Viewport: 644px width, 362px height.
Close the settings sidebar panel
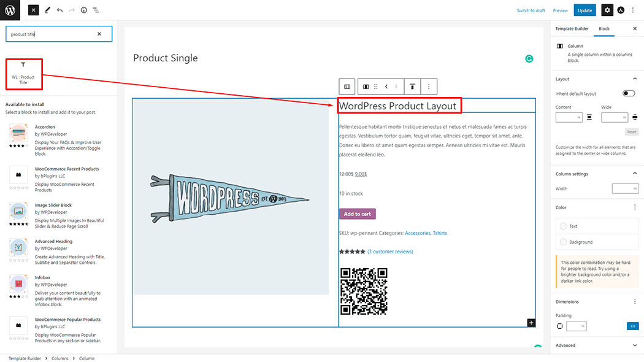[635, 29]
